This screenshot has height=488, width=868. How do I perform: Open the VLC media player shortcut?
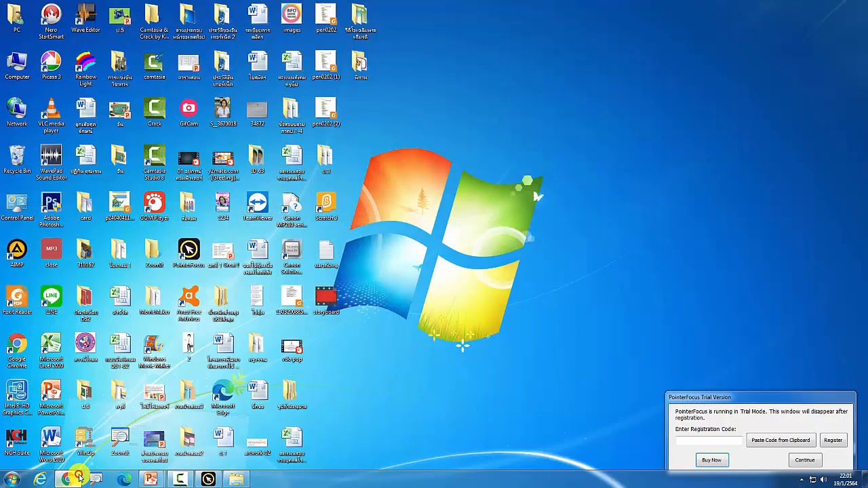click(x=51, y=115)
